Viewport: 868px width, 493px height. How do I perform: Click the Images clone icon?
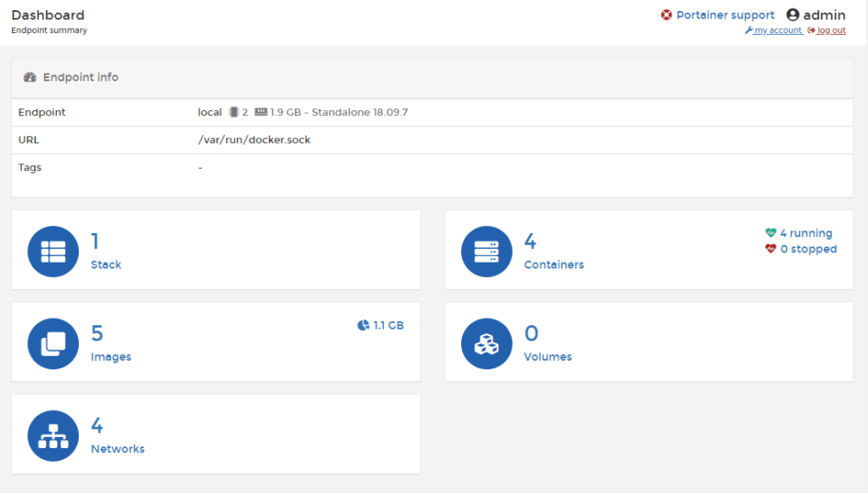pyautogui.click(x=53, y=344)
